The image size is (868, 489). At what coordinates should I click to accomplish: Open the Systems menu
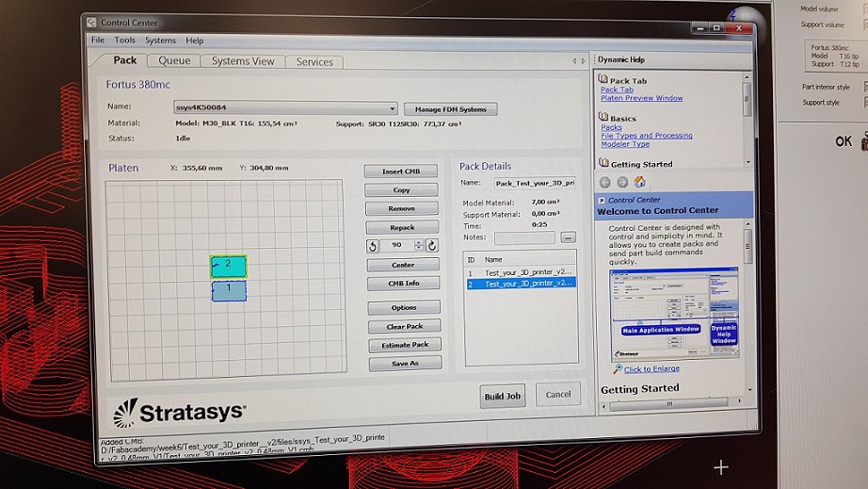click(x=161, y=41)
